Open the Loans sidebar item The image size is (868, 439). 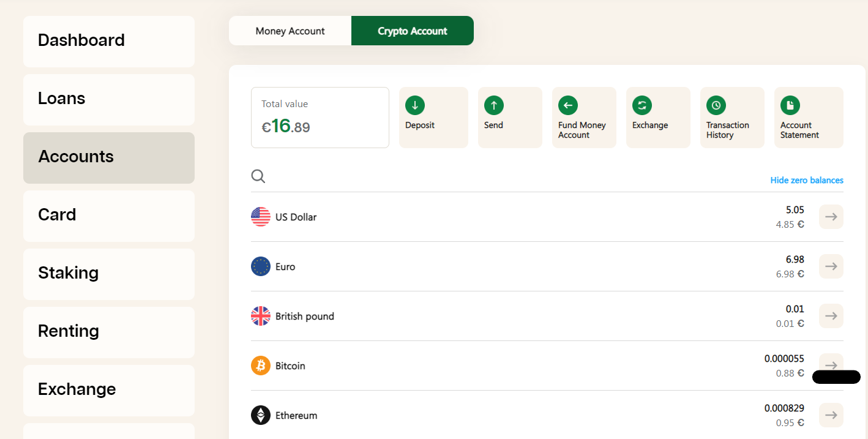coord(109,99)
